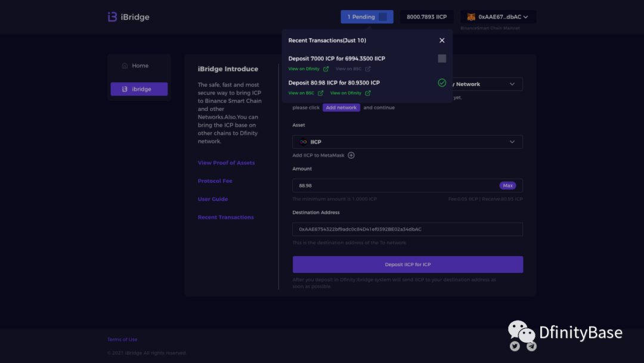Click the 'Deposit 80.98 IICP for 80.9300 ICP' text

pos(334,83)
